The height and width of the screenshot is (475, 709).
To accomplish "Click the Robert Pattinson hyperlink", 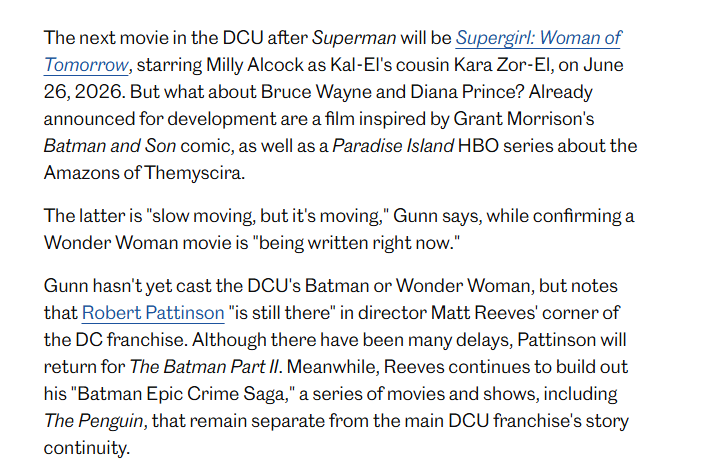I will (x=153, y=313).
